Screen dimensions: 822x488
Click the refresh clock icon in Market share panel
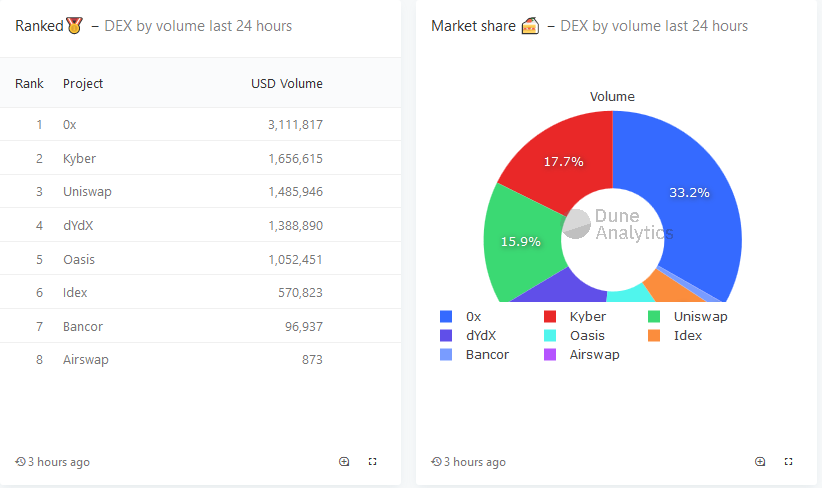pos(436,462)
